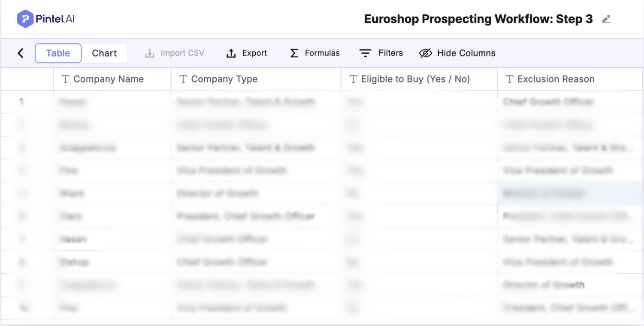
Task: Select the Company Type column header
Action: (x=224, y=79)
